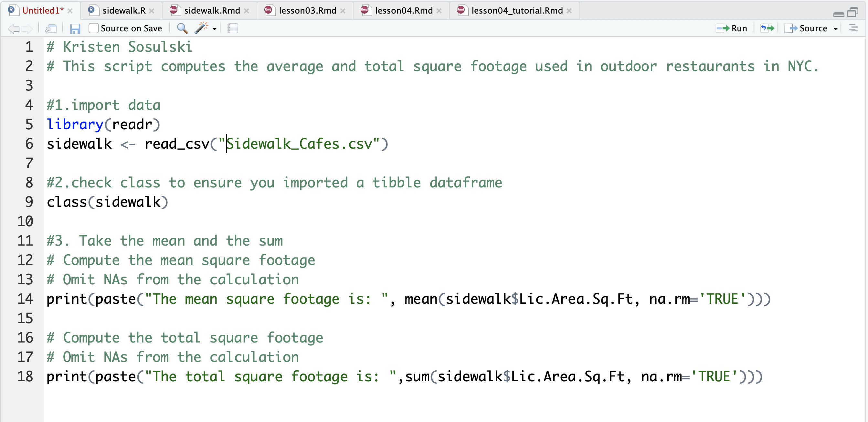Run the current line with Run button
868x422 pixels.
coord(732,28)
